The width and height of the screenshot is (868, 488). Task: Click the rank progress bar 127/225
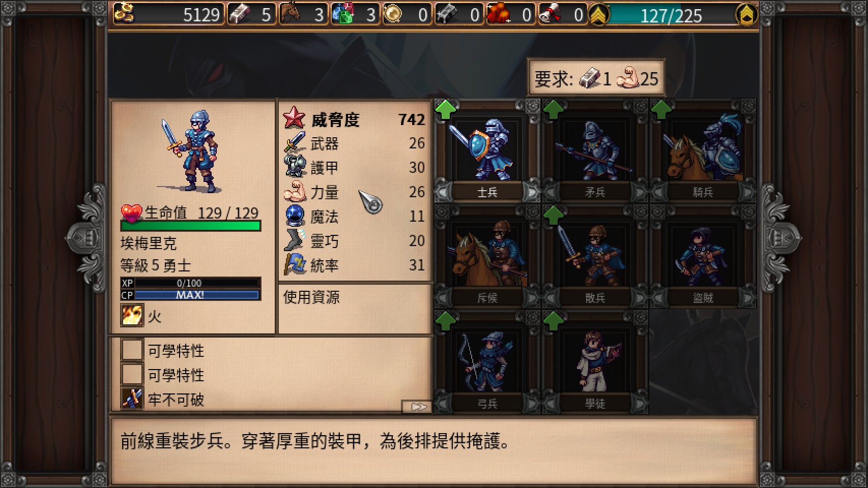[672, 15]
